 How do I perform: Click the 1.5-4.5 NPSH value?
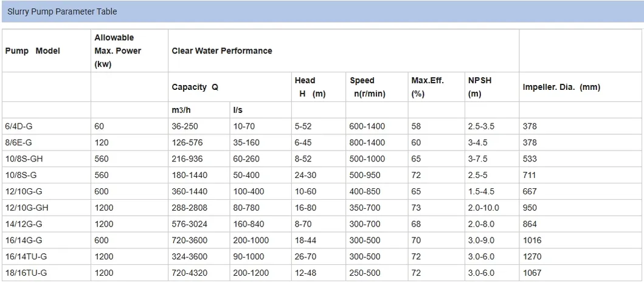click(481, 191)
